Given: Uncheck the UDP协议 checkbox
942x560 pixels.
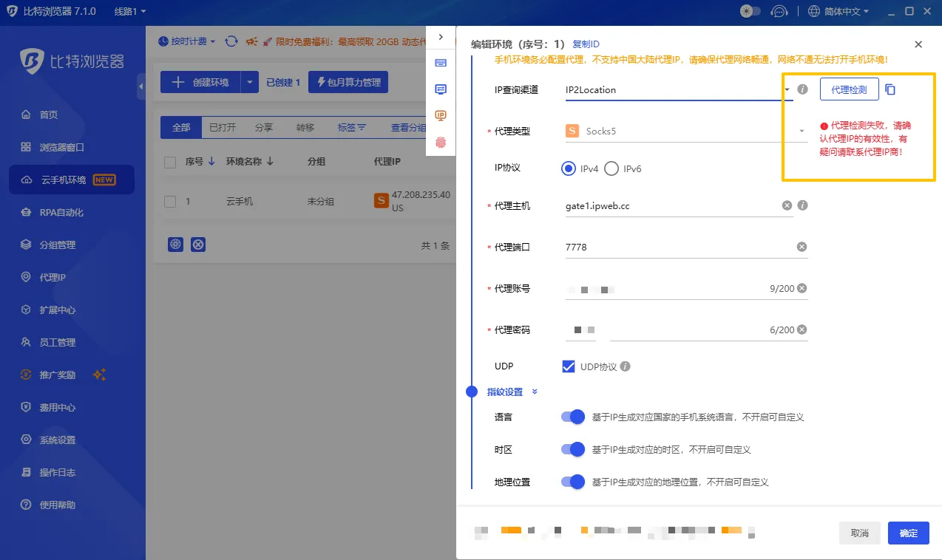Looking at the screenshot, I should [568, 366].
